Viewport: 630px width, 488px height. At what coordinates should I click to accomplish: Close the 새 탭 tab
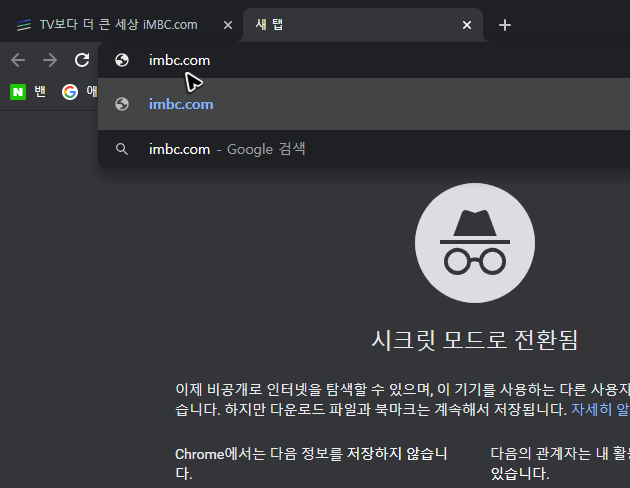tap(466, 25)
